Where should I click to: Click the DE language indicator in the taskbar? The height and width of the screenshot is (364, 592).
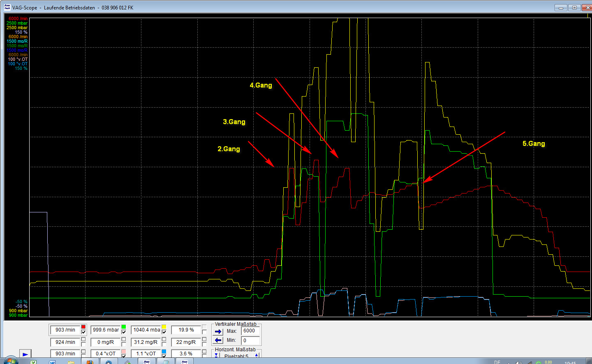tap(497, 362)
